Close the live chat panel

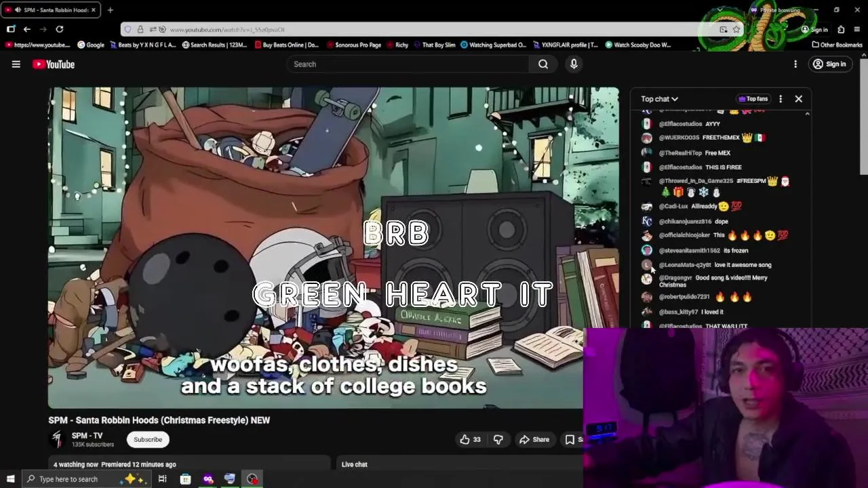point(798,99)
